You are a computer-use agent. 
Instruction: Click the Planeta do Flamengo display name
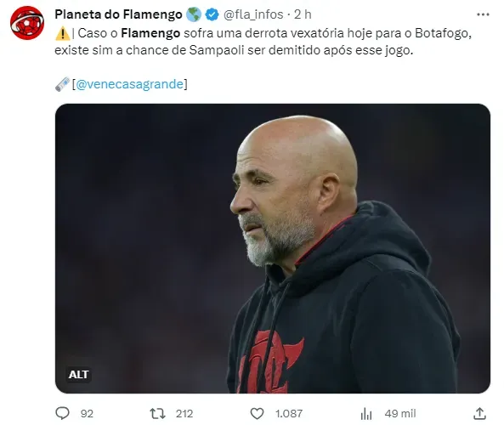119,14
